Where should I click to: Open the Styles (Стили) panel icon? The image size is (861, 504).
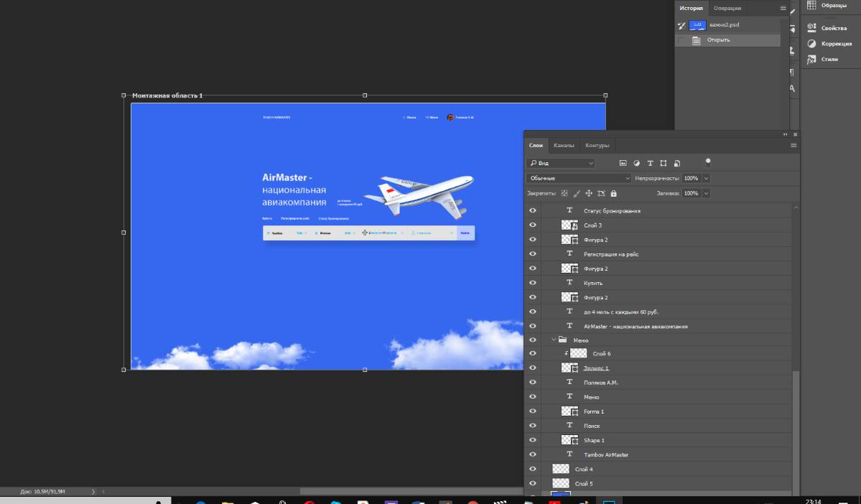[812, 59]
